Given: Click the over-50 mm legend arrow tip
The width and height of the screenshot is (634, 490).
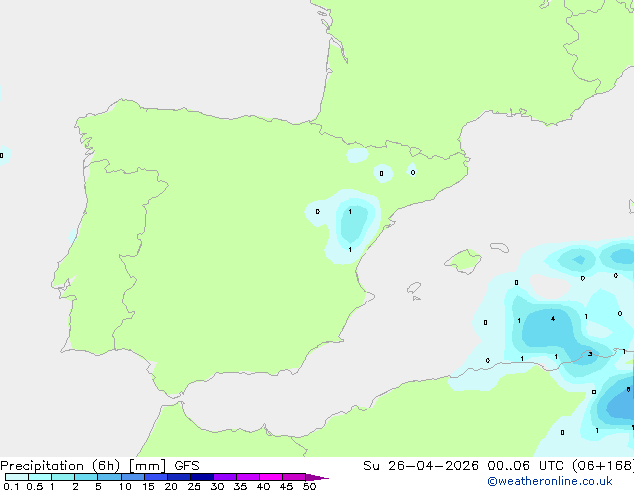Looking at the screenshot, I should point(317,477).
